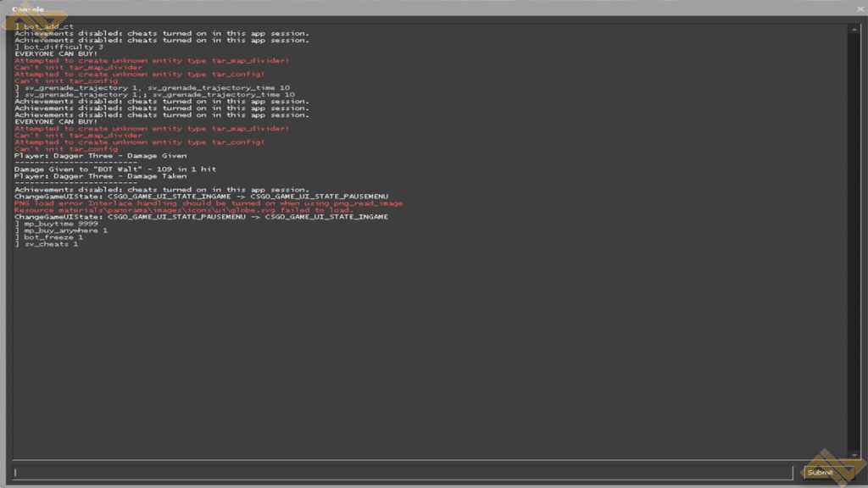868x488 pixels.
Task: Select the bot_freeze 1 log entry
Action: click(49, 237)
